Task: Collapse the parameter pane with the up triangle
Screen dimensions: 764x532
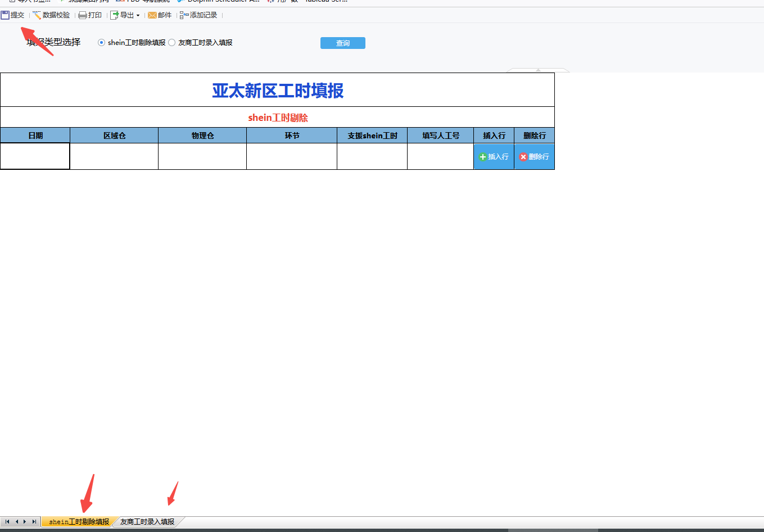Action: [538, 70]
